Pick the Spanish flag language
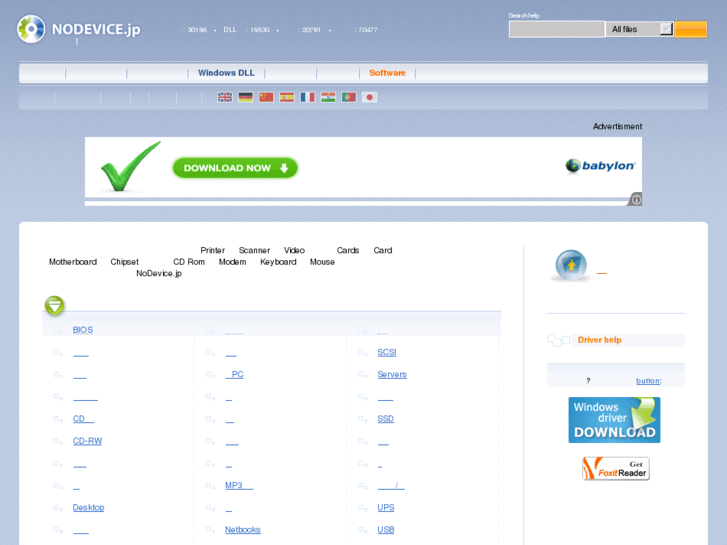Image resolution: width=727 pixels, height=545 pixels. 287,97
